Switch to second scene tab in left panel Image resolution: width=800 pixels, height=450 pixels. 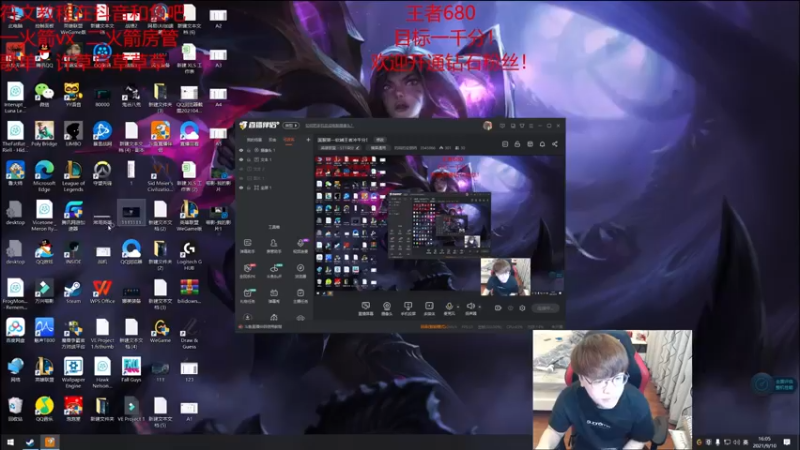coord(272,140)
